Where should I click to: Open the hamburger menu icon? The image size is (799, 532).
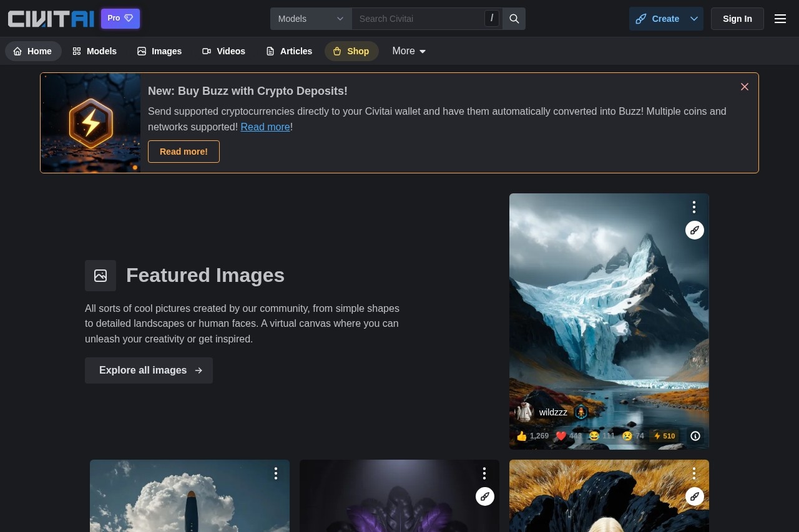780,19
